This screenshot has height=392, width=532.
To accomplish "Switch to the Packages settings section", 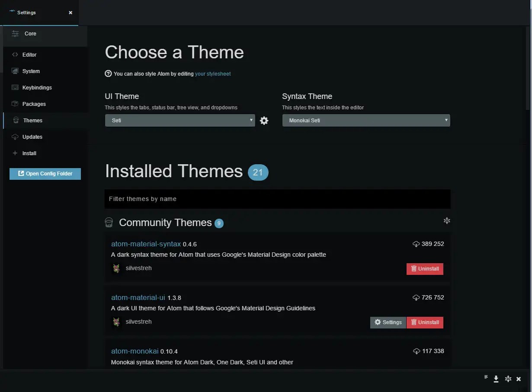I will point(34,104).
